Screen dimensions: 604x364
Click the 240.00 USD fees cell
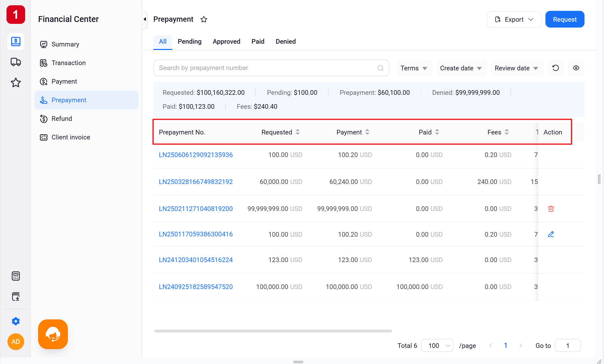coord(494,182)
